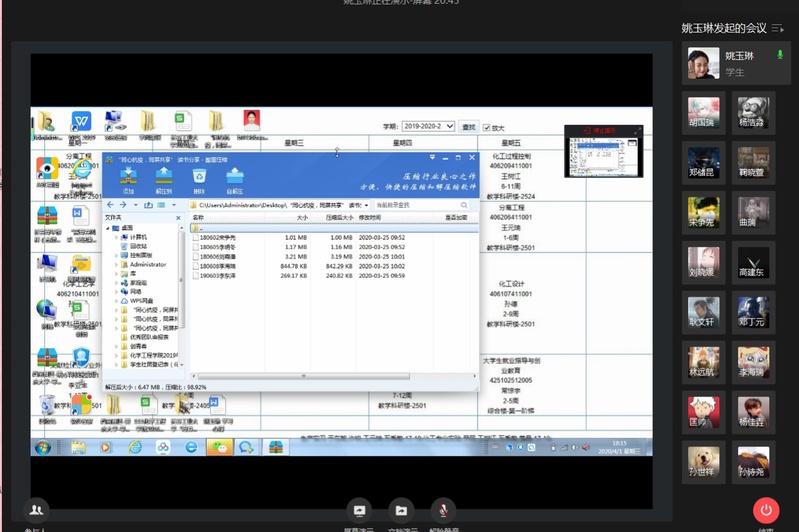Click 姚玉琳 host thumbnail in participant panel

point(704,65)
